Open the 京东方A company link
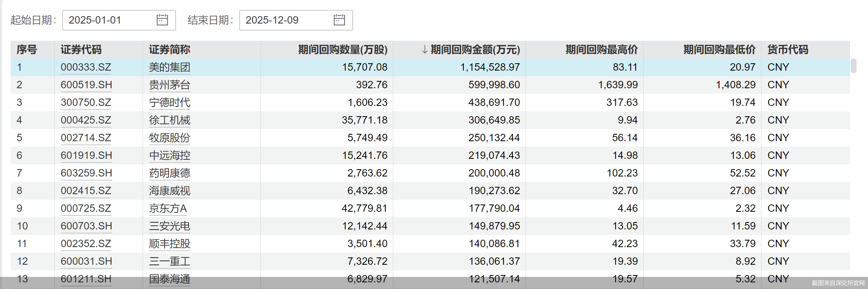This screenshot has width=868, height=289. click(x=167, y=208)
